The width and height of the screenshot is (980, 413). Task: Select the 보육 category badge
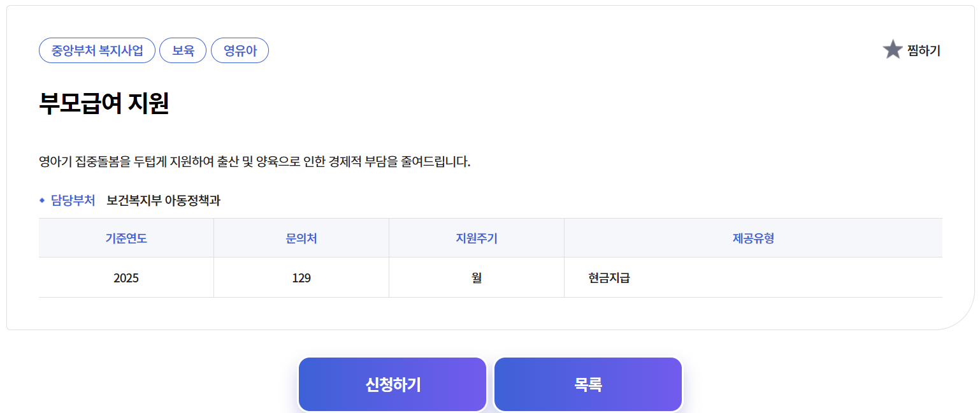(183, 50)
